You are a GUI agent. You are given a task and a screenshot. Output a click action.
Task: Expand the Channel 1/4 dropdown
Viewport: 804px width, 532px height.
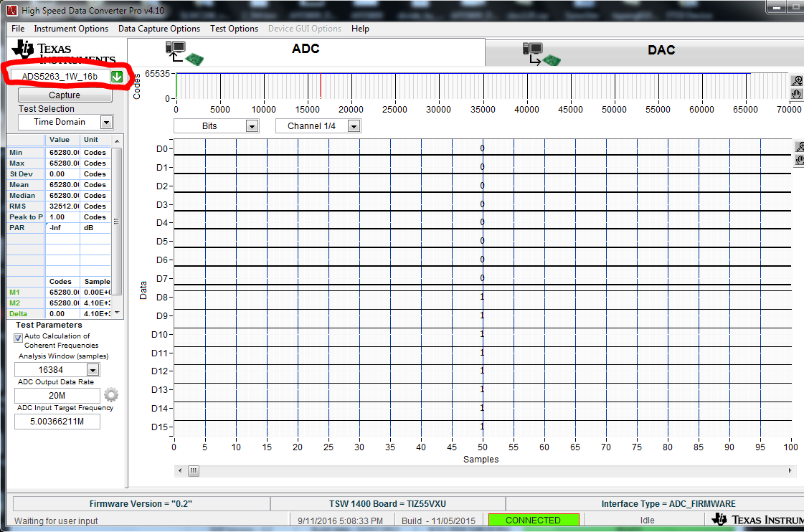tap(354, 126)
